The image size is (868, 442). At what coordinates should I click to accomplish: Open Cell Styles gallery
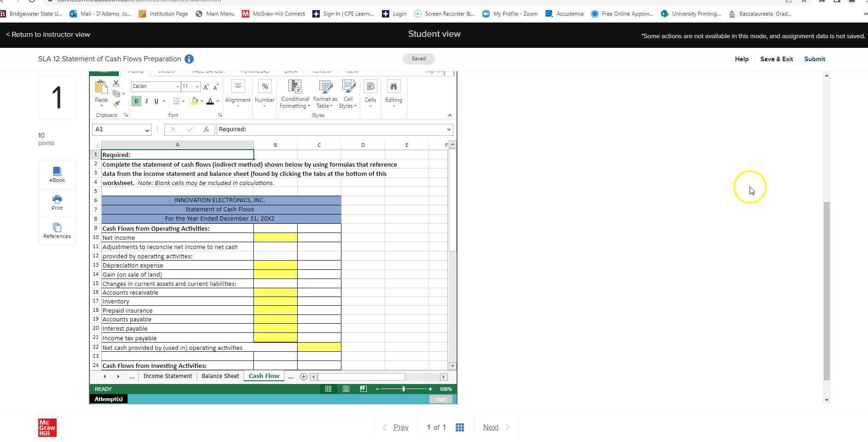(348, 94)
